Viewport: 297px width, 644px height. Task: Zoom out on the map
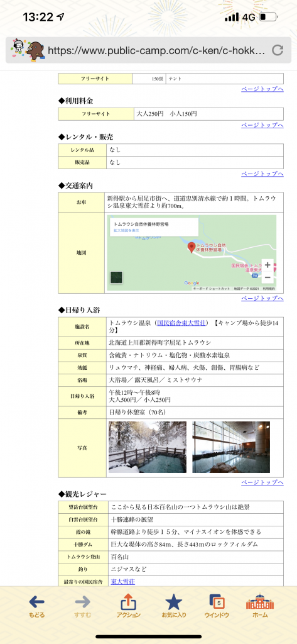click(267, 277)
